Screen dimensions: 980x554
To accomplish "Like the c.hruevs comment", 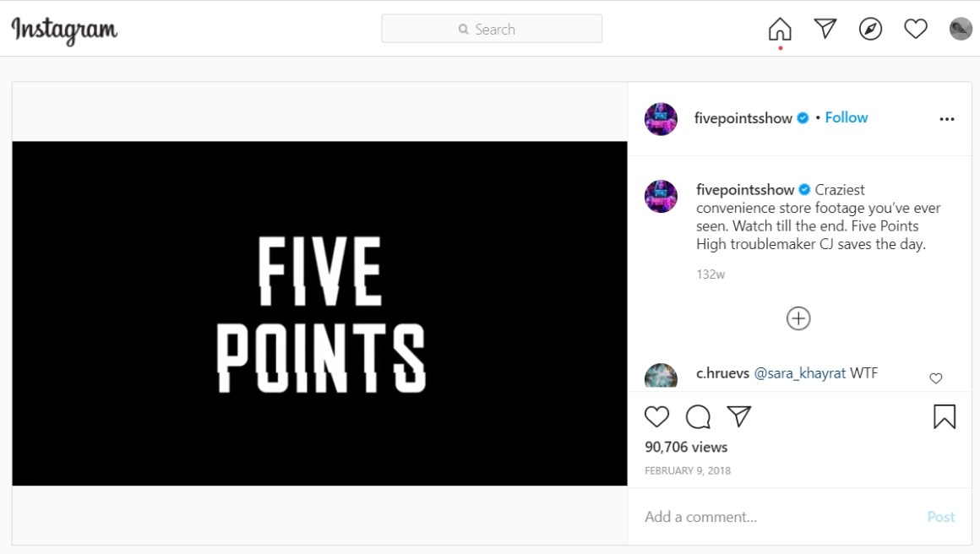I will (935, 377).
